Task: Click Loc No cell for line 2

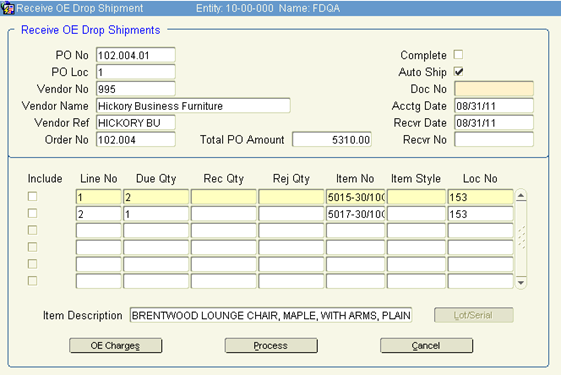Action: (480, 214)
